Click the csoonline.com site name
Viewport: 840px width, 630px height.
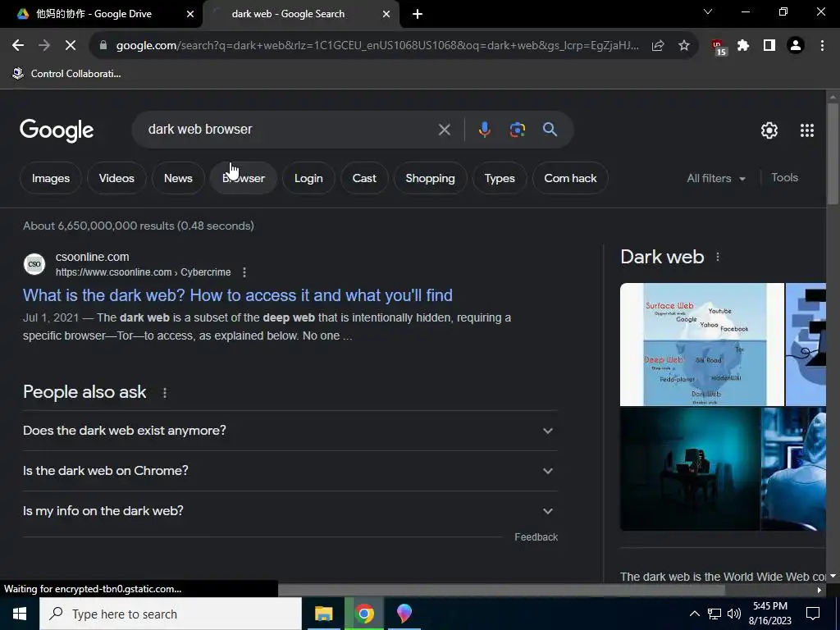pos(92,257)
